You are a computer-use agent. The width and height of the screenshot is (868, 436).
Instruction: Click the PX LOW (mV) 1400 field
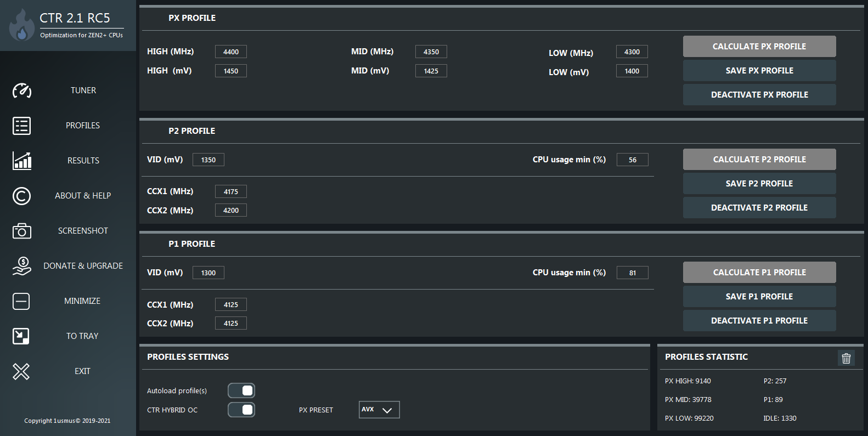[632, 71]
